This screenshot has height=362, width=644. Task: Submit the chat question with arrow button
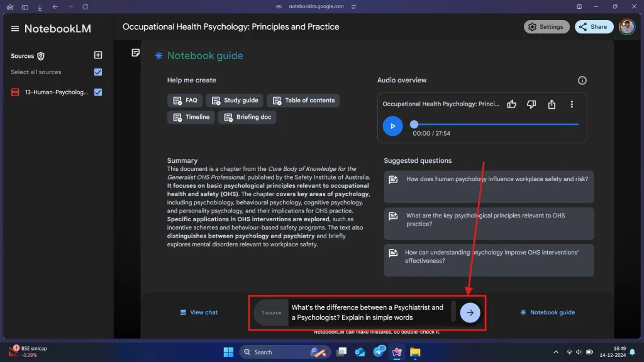[470, 313]
